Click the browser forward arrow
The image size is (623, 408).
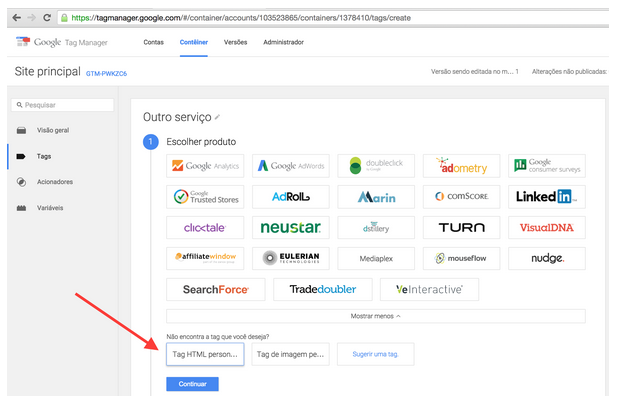32,18
